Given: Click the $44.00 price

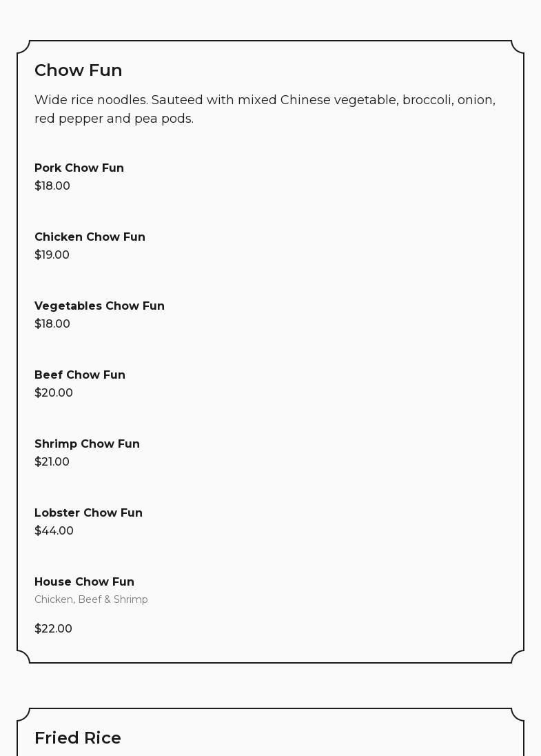Looking at the screenshot, I should pyautogui.click(x=54, y=531).
